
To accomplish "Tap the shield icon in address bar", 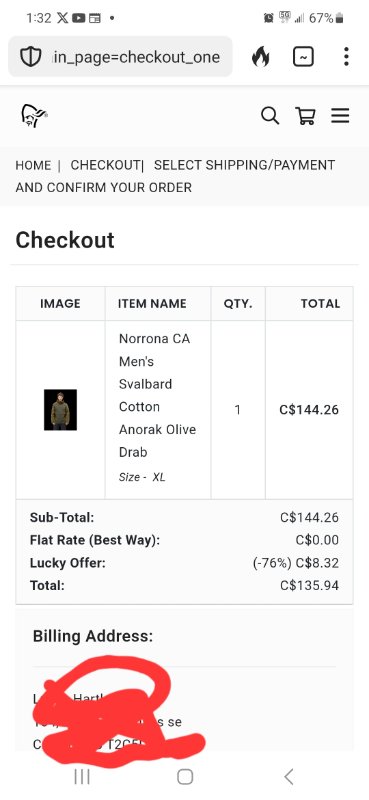I will coord(30,57).
